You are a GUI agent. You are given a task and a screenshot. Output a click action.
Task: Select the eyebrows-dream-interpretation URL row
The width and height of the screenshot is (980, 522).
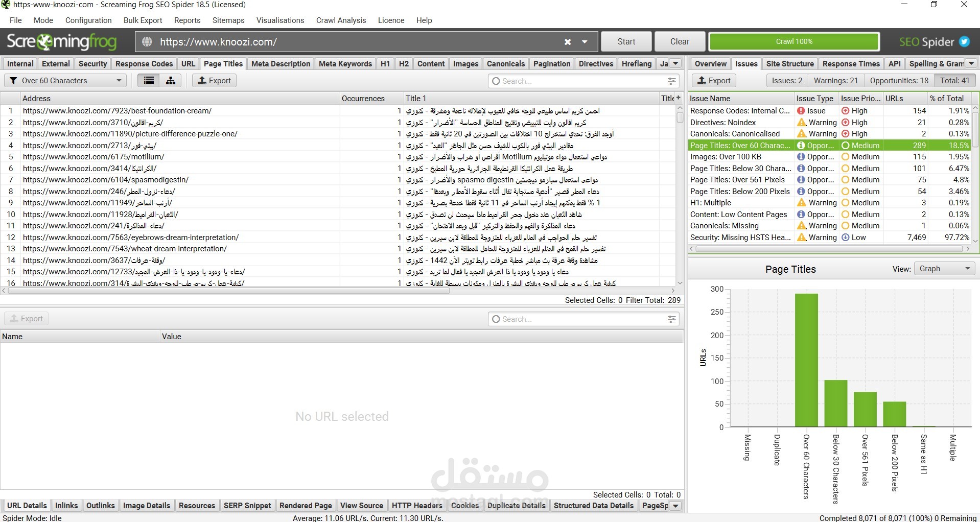coord(338,238)
